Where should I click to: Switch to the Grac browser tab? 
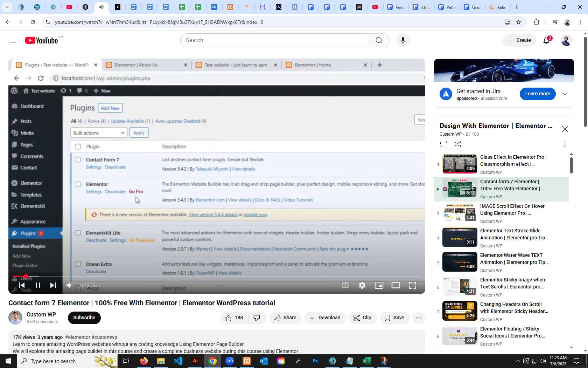tap(472, 7)
